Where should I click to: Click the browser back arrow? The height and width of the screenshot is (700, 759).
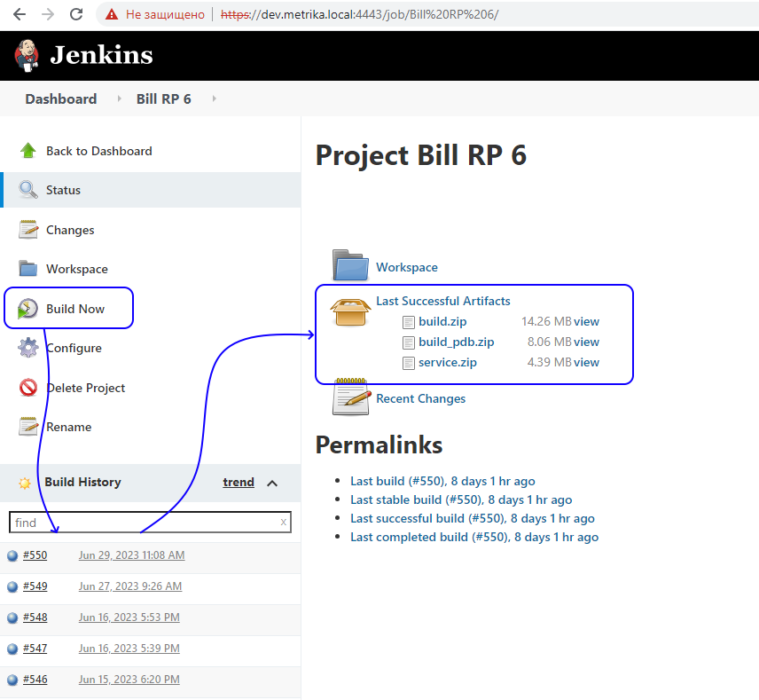pyautogui.click(x=20, y=14)
